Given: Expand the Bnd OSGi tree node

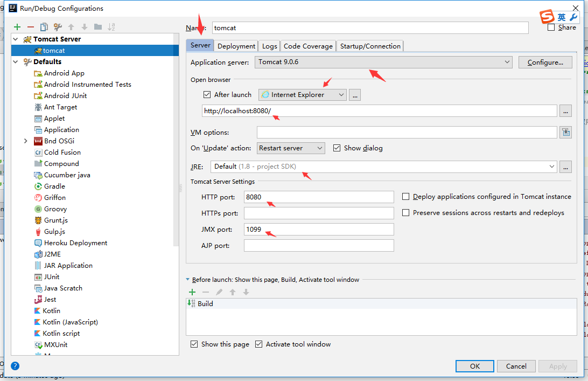Looking at the screenshot, I should click(x=26, y=141).
